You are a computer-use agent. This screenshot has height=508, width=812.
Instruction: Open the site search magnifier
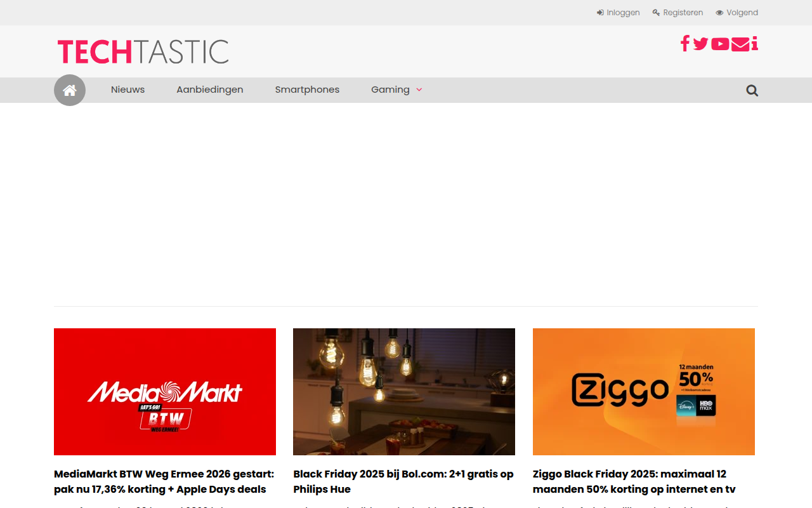(752, 90)
